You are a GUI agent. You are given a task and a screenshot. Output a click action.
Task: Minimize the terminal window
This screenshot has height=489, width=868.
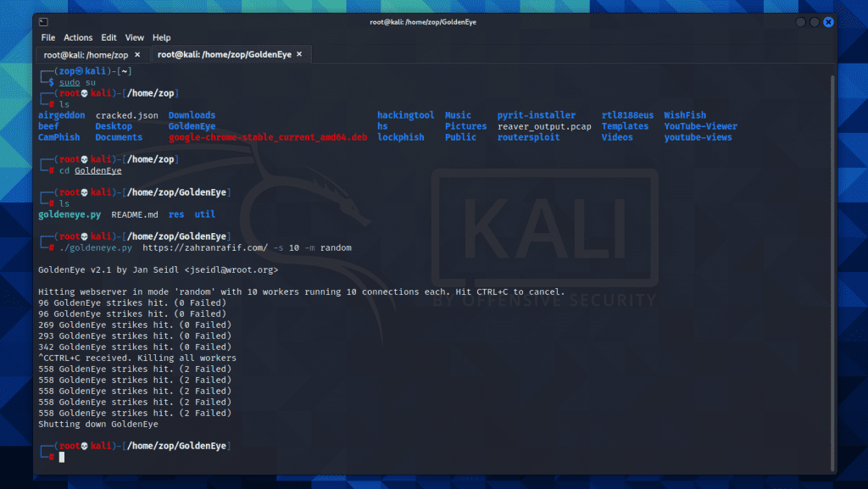point(801,21)
